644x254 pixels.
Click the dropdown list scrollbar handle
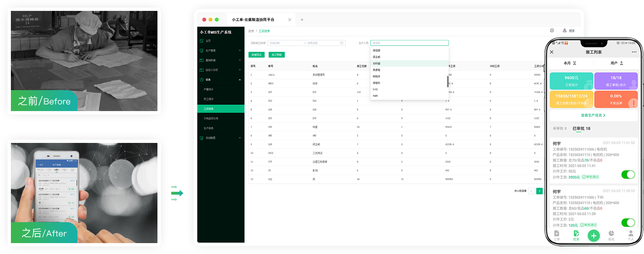448,81
